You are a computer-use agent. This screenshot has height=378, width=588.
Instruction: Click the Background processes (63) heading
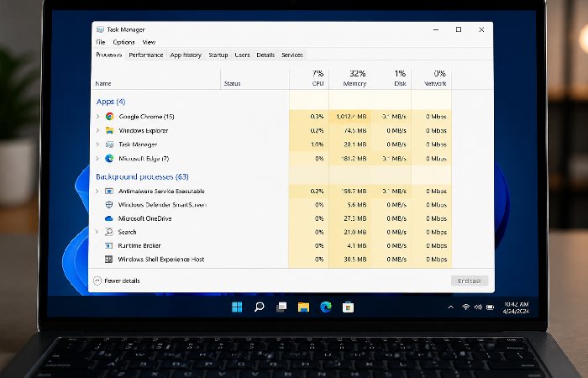142,176
